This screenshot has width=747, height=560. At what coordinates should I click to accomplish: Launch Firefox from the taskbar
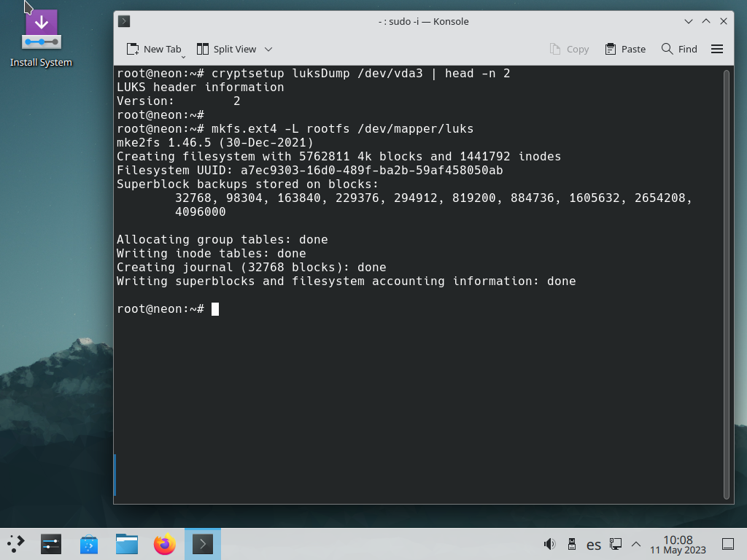[165, 544]
